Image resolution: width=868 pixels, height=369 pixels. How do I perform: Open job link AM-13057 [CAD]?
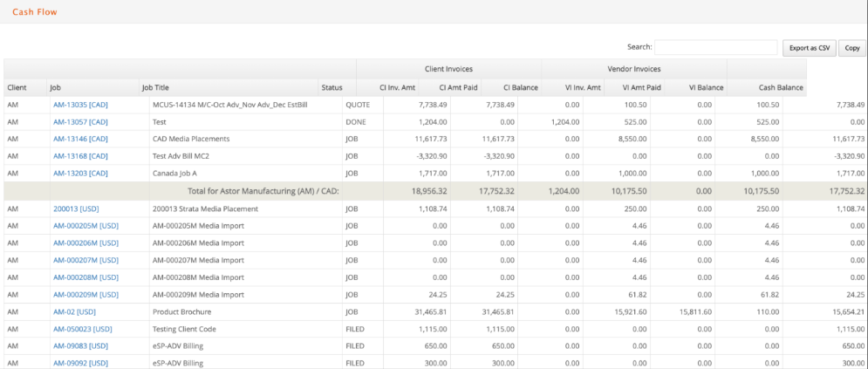80,122
